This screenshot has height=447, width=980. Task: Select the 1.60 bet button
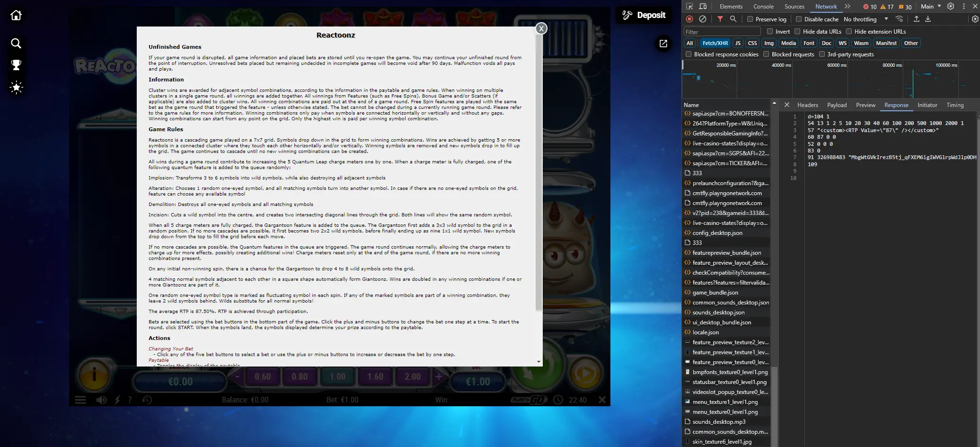(x=375, y=377)
